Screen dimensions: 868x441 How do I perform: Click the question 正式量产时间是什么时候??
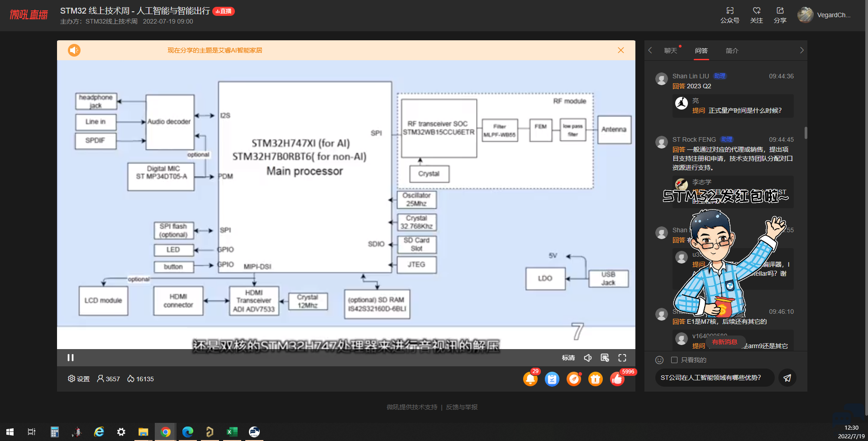point(745,110)
